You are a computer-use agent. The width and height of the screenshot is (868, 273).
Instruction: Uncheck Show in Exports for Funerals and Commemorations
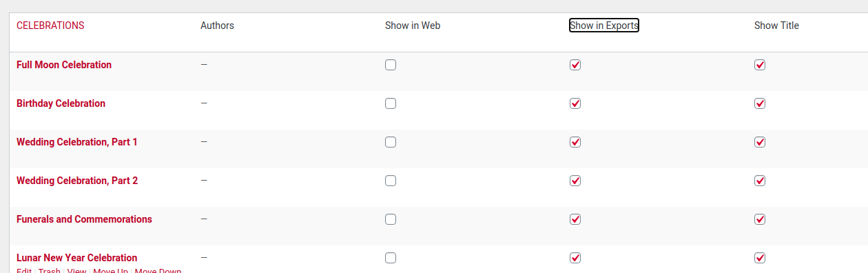click(x=575, y=219)
